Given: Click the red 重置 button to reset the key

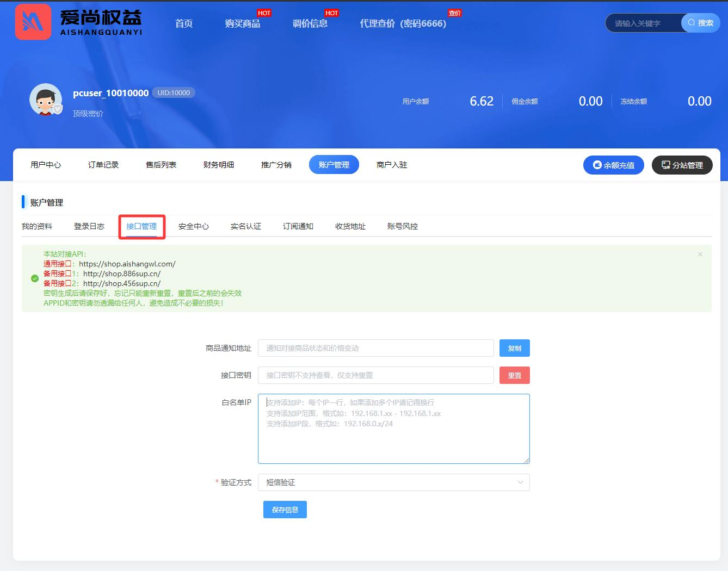Looking at the screenshot, I should [514, 375].
